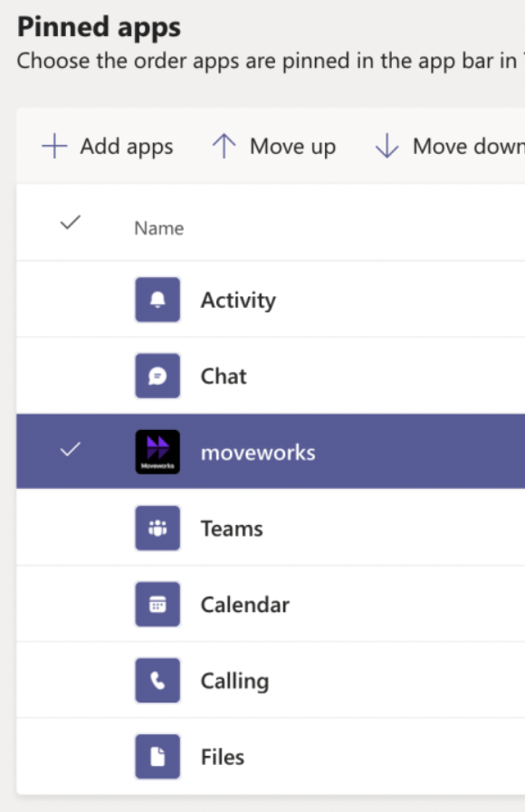The width and height of the screenshot is (525, 812).
Task: Click the Move up arrow icon
Action: (x=224, y=146)
